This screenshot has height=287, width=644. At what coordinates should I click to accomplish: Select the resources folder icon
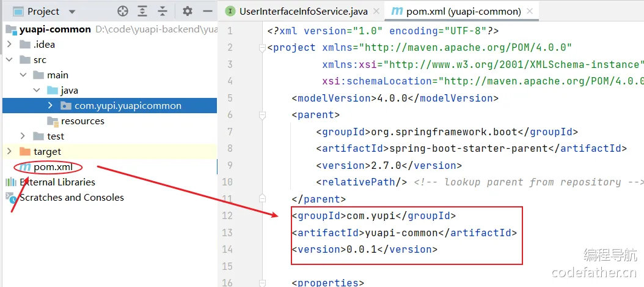pos(53,121)
